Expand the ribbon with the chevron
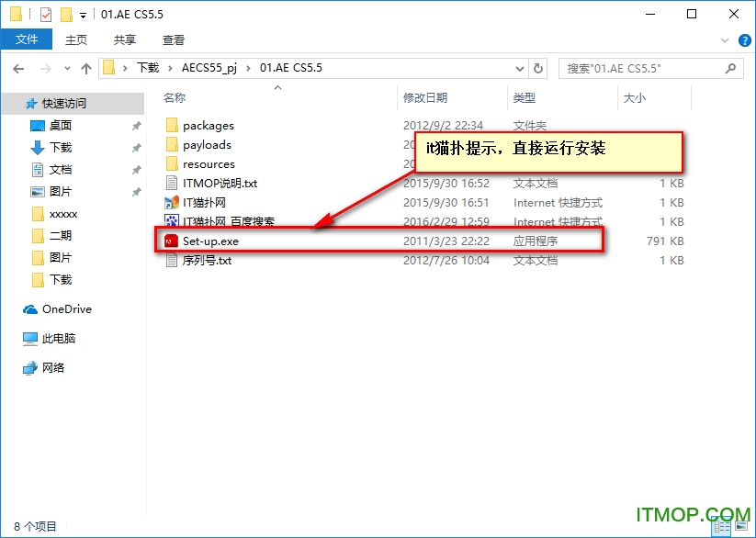This screenshot has height=538, width=756. point(724,40)
